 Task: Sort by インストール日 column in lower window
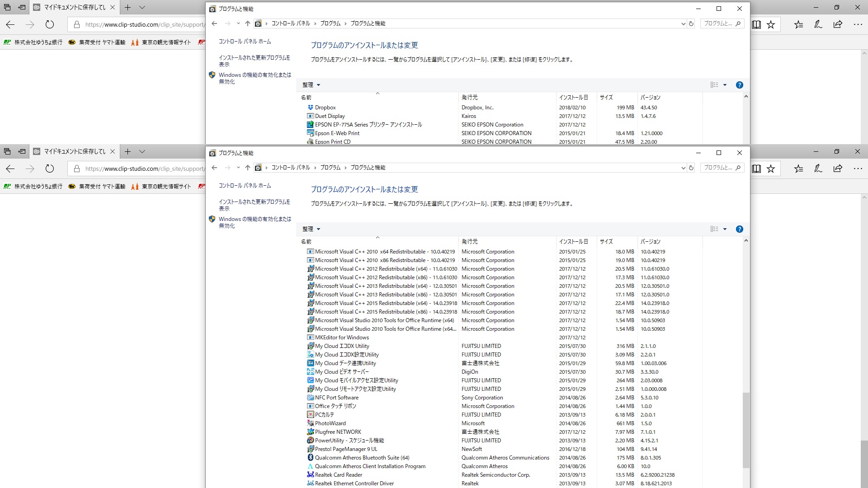point(573,242)
